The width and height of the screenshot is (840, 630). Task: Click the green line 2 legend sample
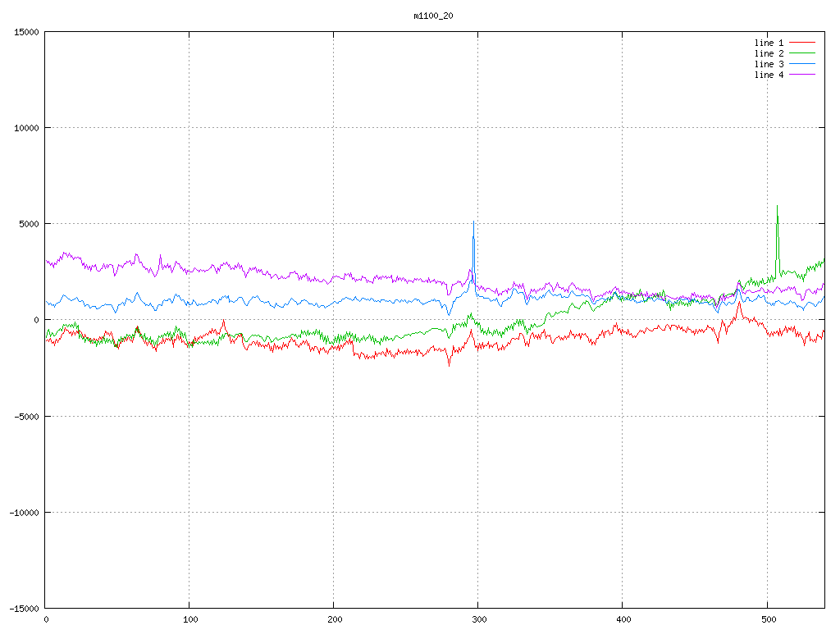[x=803, y=53]
